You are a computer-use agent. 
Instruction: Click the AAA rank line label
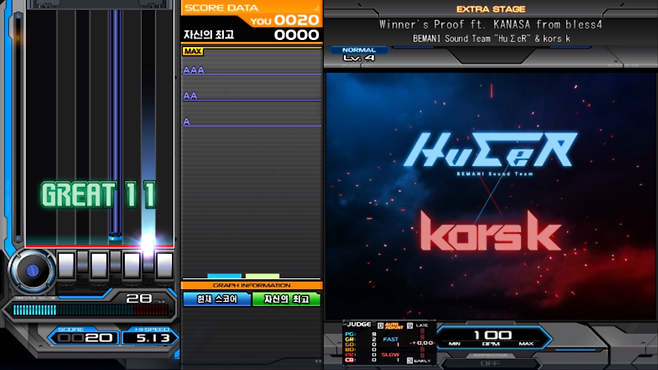click(x=194, y=70)
